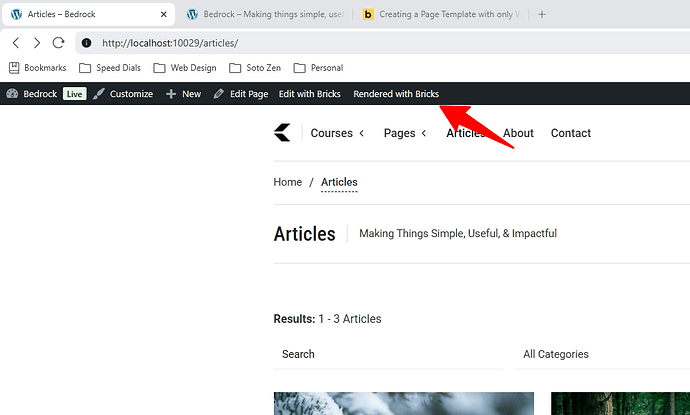Open a new browser tab

[x=542, y=15]
